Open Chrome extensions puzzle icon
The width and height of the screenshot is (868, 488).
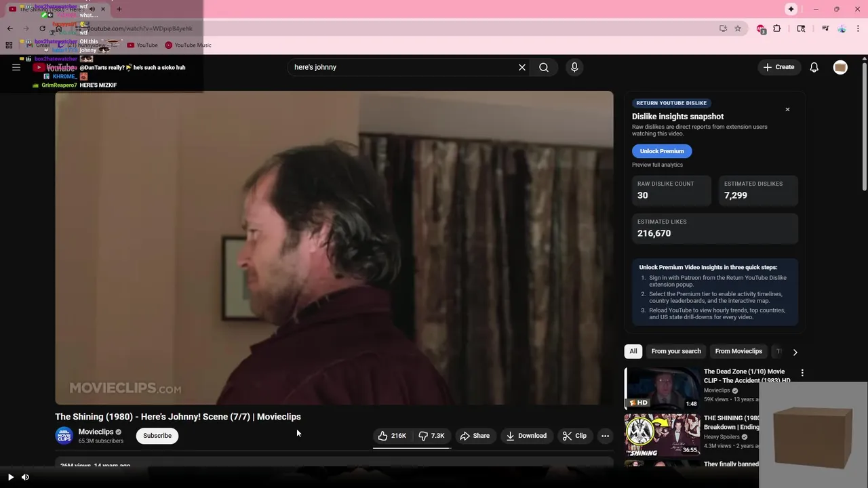[777, 28]
